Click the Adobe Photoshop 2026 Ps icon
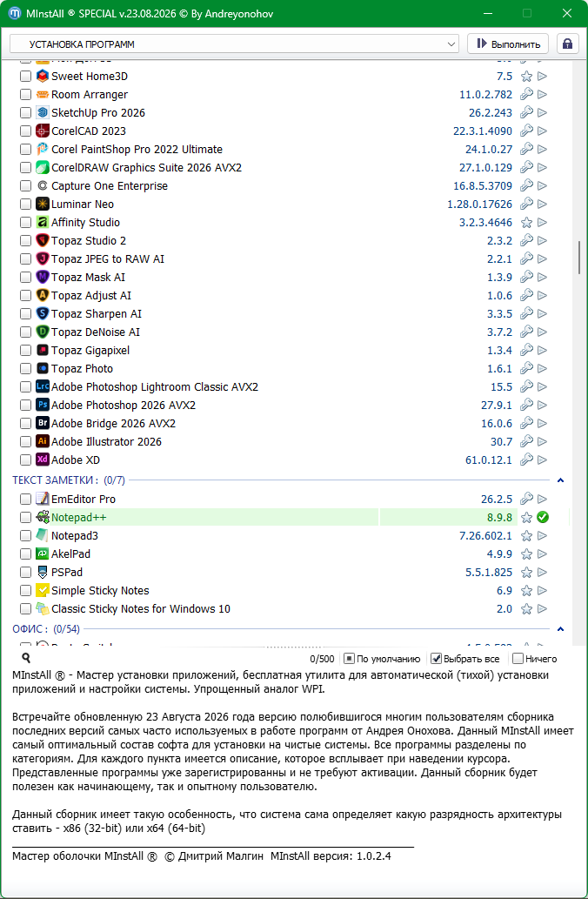The width and height of the screenshot is (588, 899). [x=43, y=406]
